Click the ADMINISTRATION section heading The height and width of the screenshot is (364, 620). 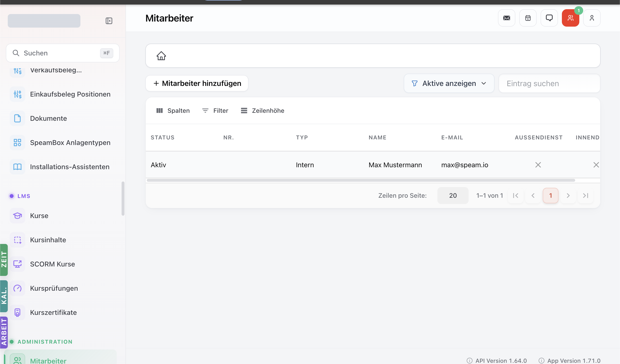point(45,342)
